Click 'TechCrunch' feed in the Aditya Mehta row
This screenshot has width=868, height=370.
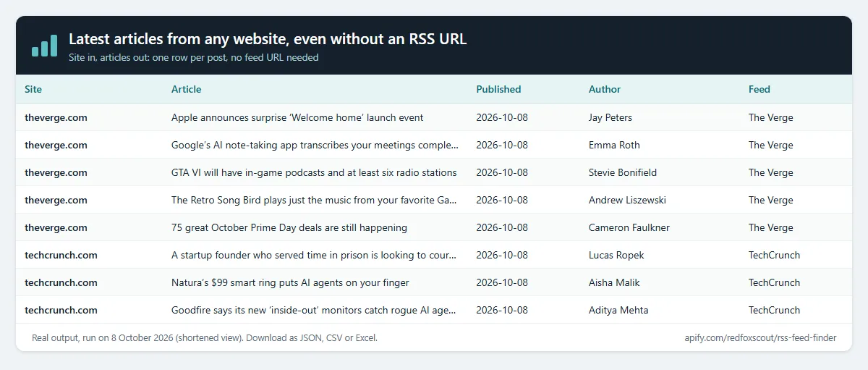(x=775, y=310)
